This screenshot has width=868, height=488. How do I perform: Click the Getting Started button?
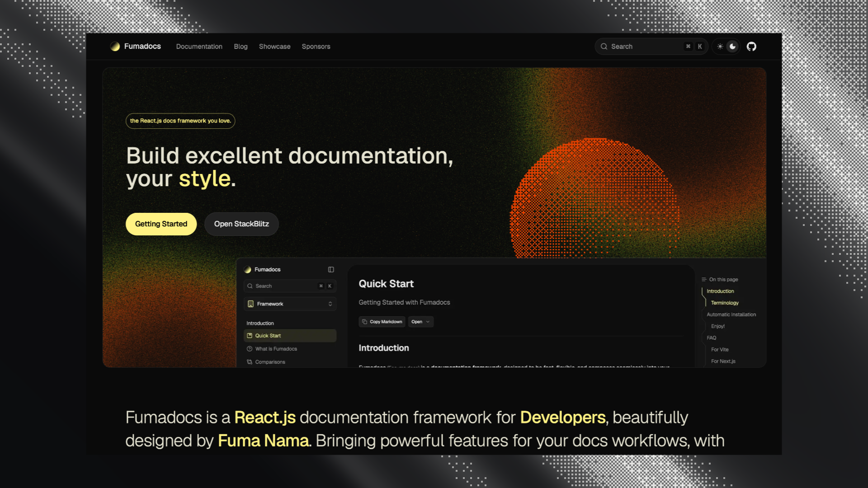pos(161,224)
